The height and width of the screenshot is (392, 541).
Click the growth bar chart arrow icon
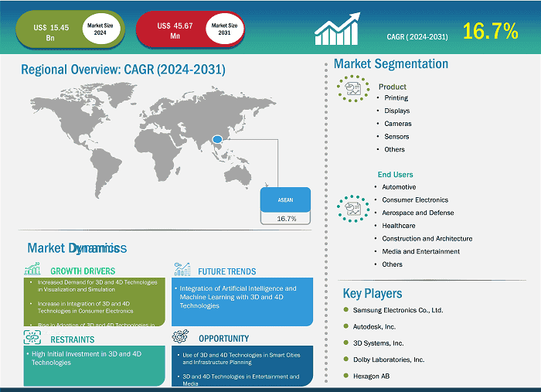click(x=337, y=29)
